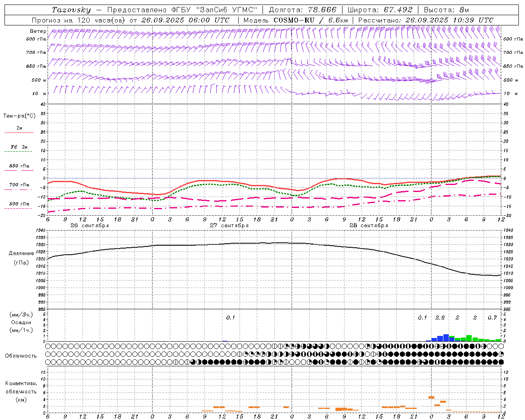Click the Tazovsky station title

(71, 10)
